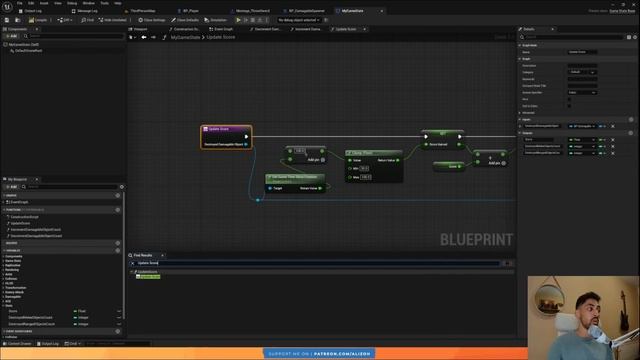Compile the blueprint

pyautogui.click(x=38, y=20)
